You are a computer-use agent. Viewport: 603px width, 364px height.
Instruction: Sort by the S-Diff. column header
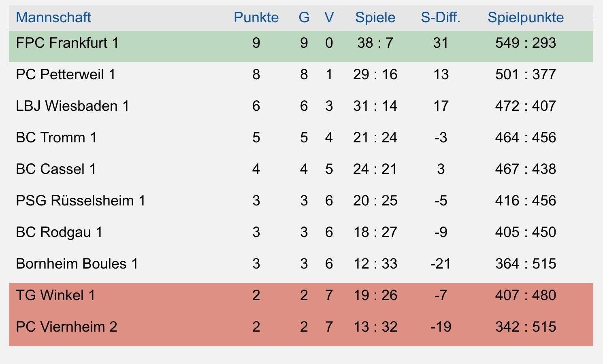[x=441, y=17]
